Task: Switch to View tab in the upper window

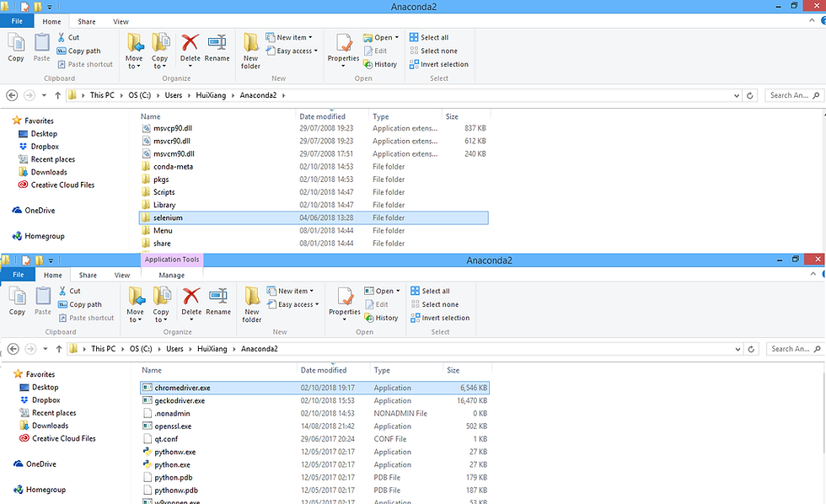Action: coord(121,22)
